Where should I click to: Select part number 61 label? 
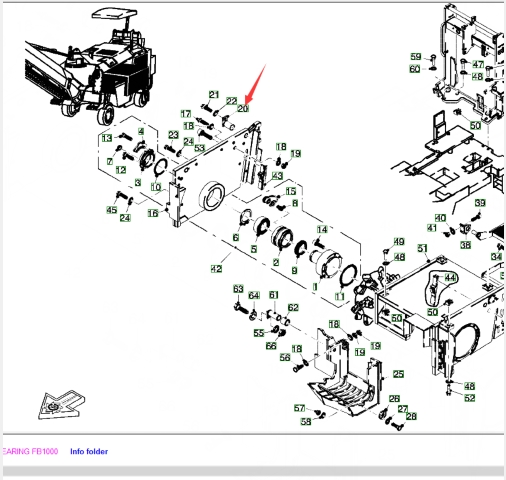273,295
